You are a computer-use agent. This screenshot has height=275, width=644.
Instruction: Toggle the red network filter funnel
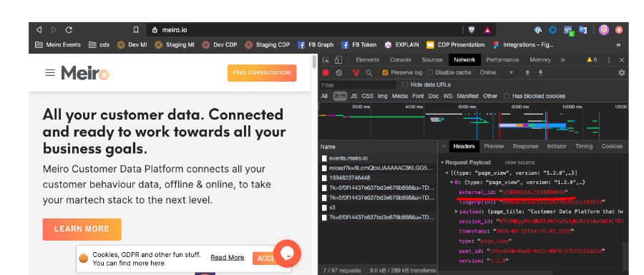coord(356,73)
